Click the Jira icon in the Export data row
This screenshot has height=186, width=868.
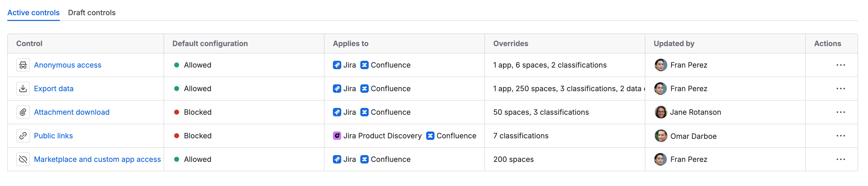coord(337,89)
